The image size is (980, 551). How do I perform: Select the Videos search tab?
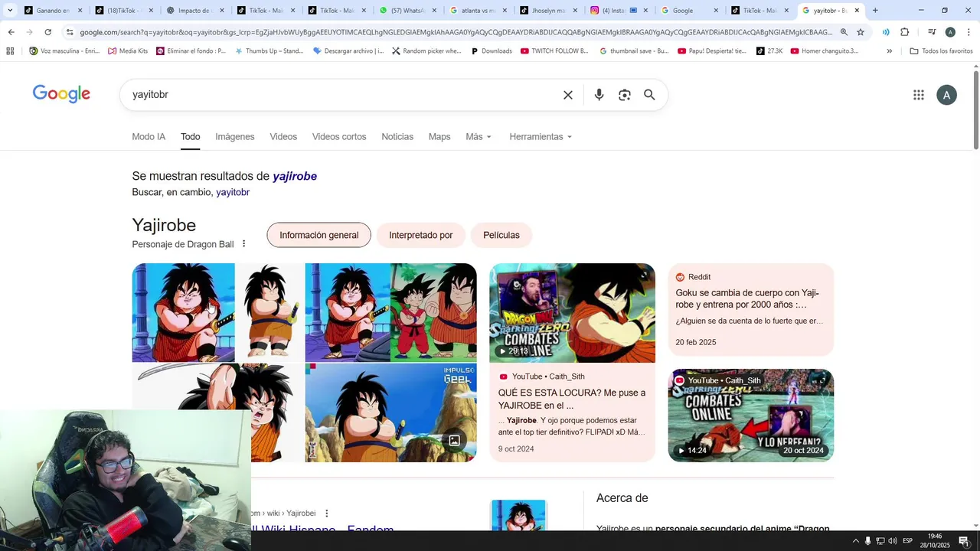[x=283, y=137]
